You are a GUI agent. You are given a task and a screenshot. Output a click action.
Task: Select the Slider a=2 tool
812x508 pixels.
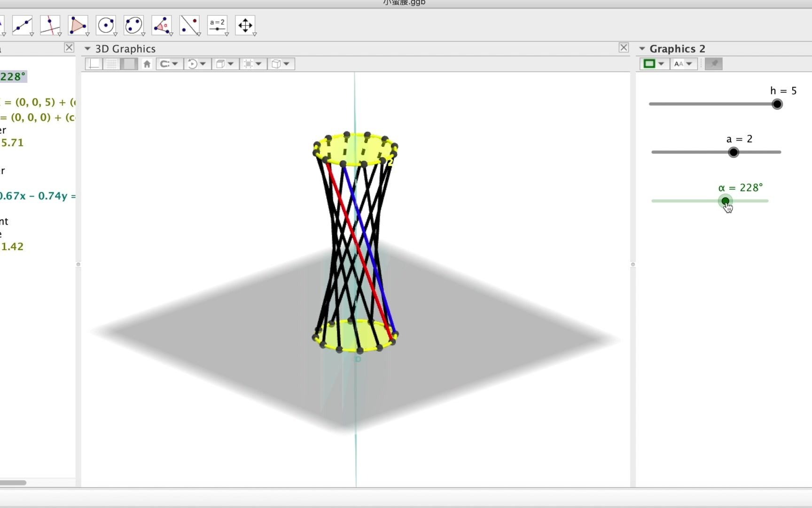pyautogui.click(x=217, y=25)
